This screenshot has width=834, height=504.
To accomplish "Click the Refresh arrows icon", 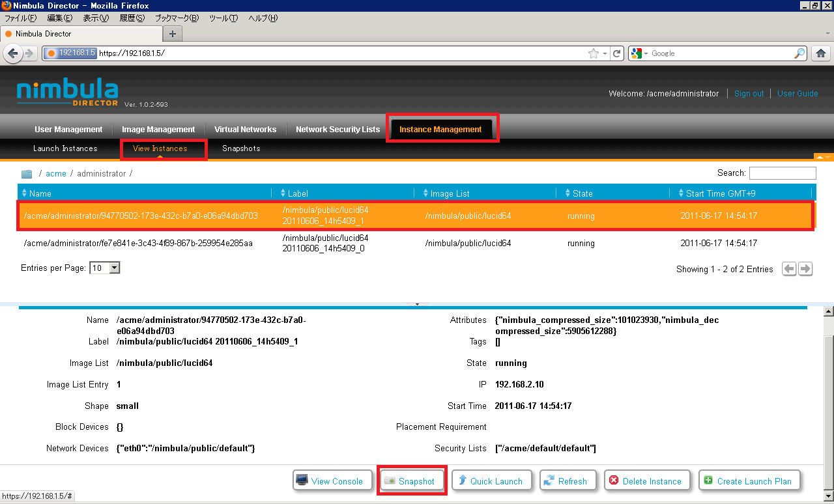I will click(x=549, y=481).
